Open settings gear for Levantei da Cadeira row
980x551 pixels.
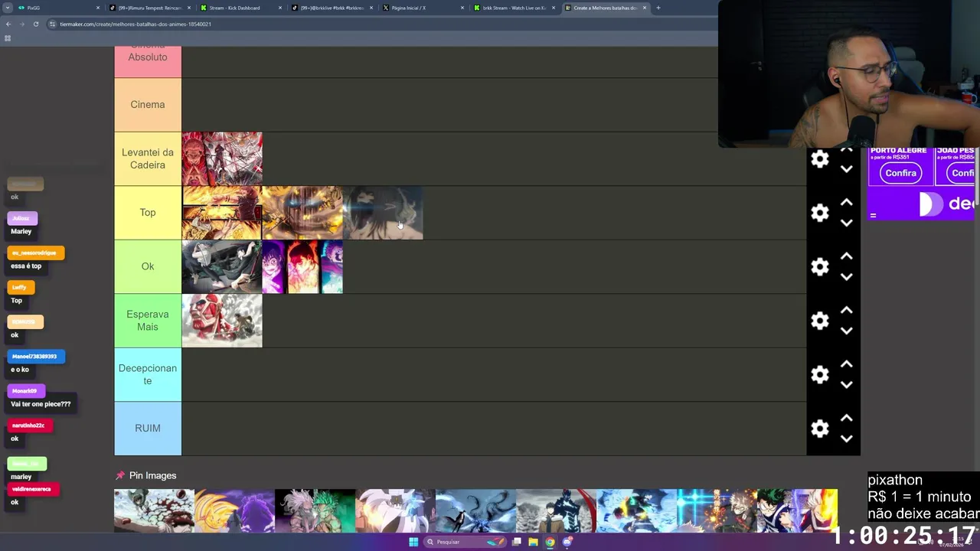pos(820,158)
